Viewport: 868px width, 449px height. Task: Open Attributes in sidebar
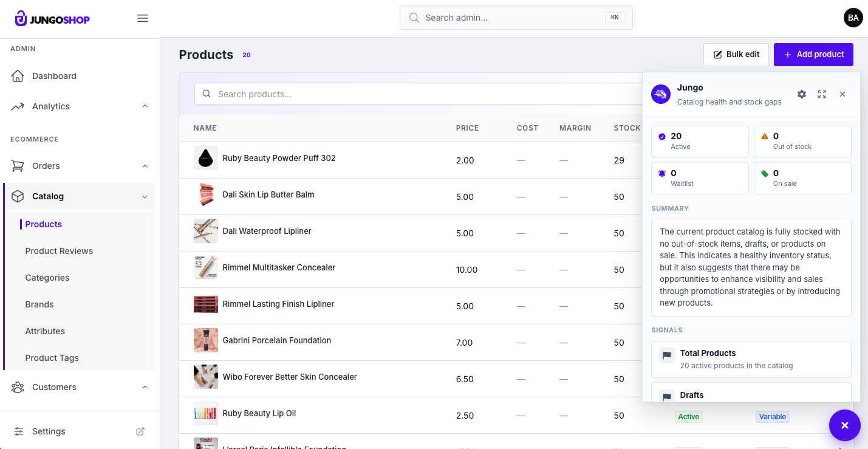tap(45, 331)
